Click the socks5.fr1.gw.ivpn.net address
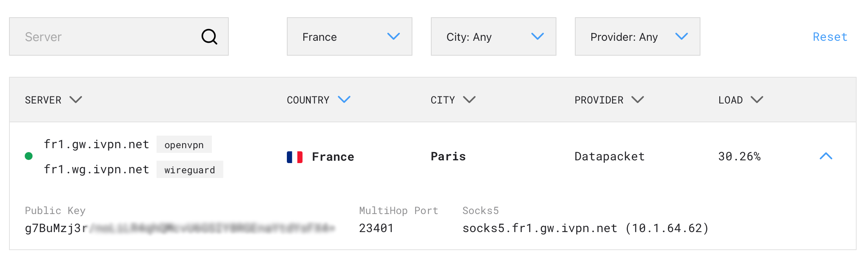The width and height of the screenshot is (868, 265). [x=540, y=228]
